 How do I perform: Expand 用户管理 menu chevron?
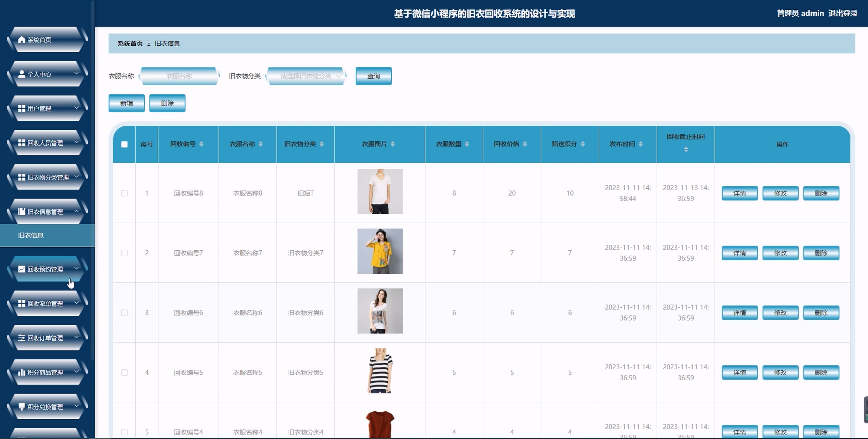click(77, 107)
